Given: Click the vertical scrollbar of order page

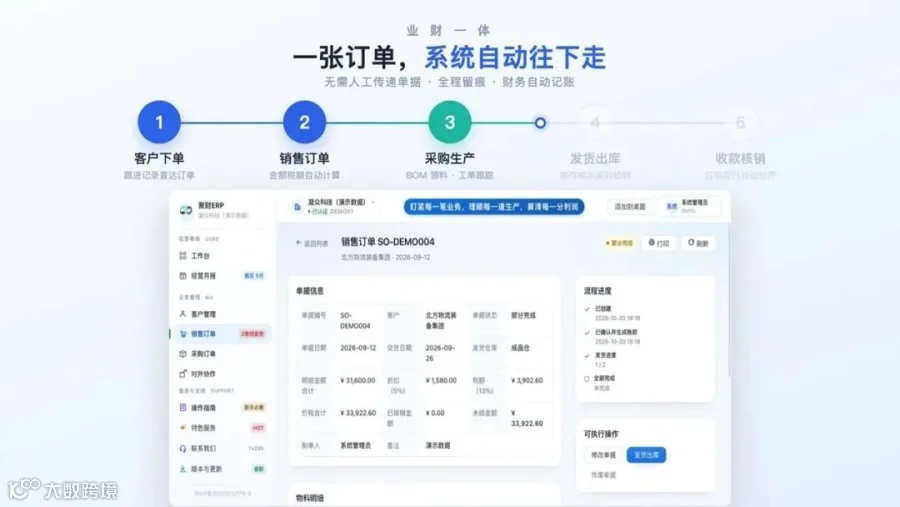Looking at the screenshot, I should click(x=729, y=301).
